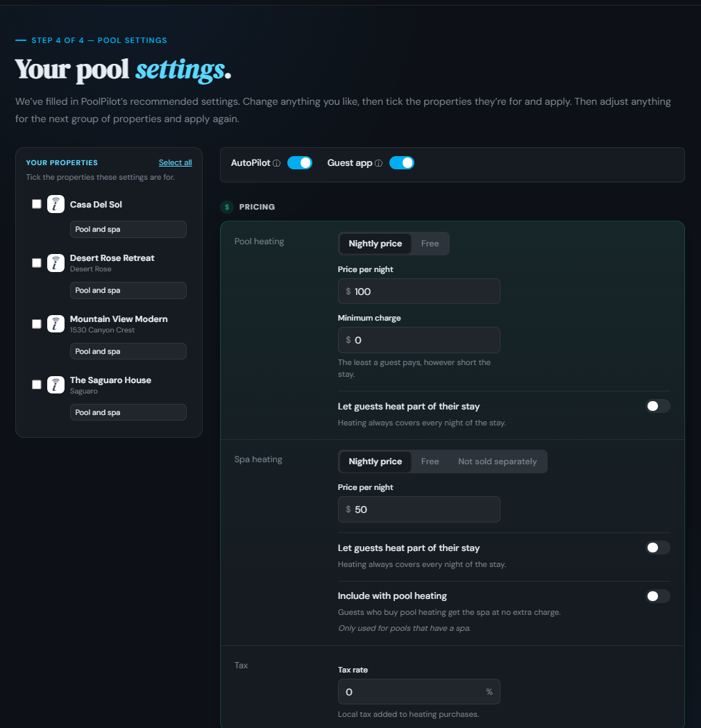This screenshot has height=728, width=701.
Task: Click the 'Spa heating' row label
Action: point(258,459)
